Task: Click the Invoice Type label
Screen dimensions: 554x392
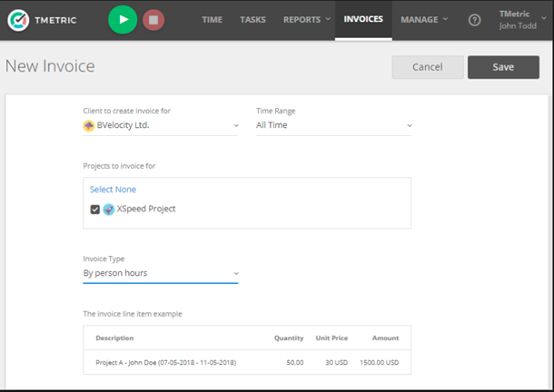Action: (104, 259)
